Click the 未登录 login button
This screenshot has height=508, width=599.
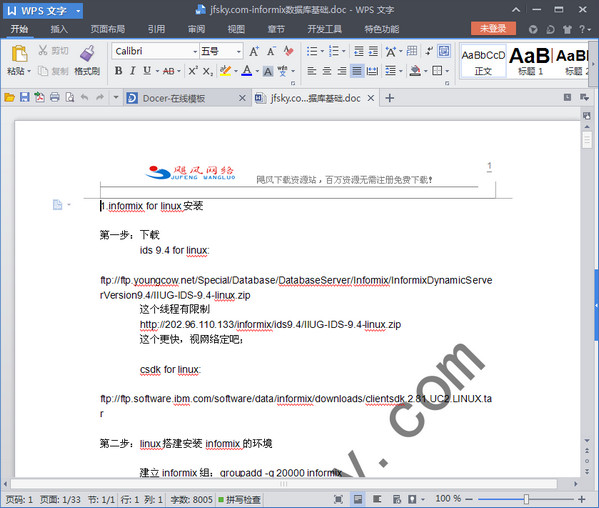(493, 29)
